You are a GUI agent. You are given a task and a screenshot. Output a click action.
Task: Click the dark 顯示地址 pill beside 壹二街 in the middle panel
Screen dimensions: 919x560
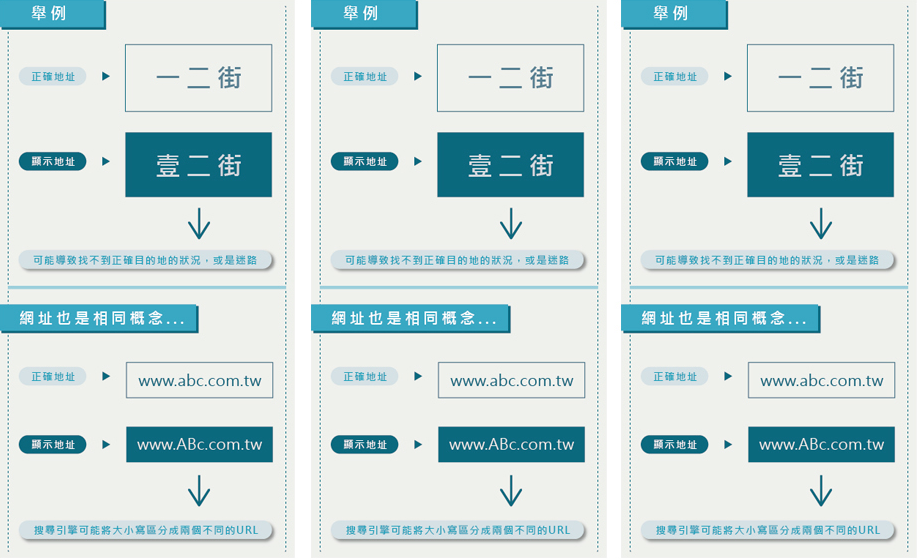point(365,161)
